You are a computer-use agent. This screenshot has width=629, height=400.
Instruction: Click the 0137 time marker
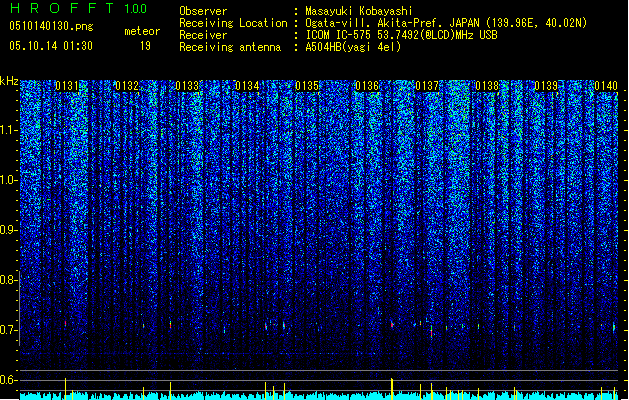[427, 86]
